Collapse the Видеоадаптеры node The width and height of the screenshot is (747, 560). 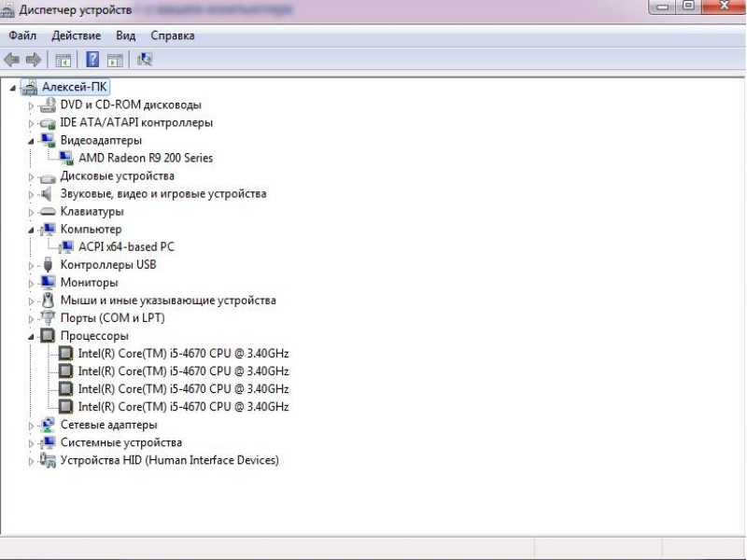click(x=31, y=142)
